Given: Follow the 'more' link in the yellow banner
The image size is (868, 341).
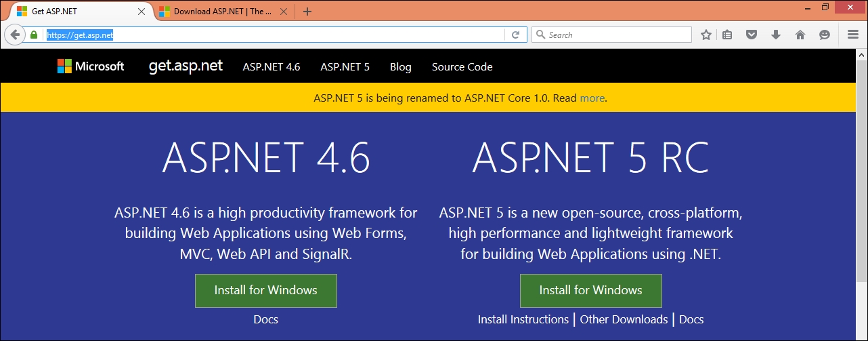Looking at the screenshot, I should [592, 98].
